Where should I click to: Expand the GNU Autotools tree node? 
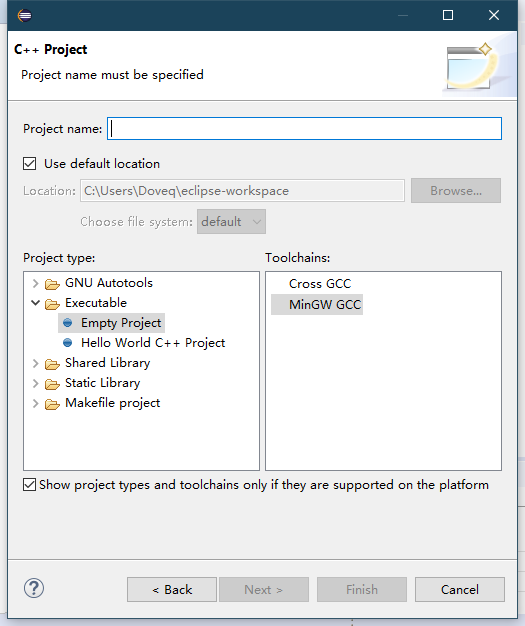pyautogui.click(x=36, y=283)
